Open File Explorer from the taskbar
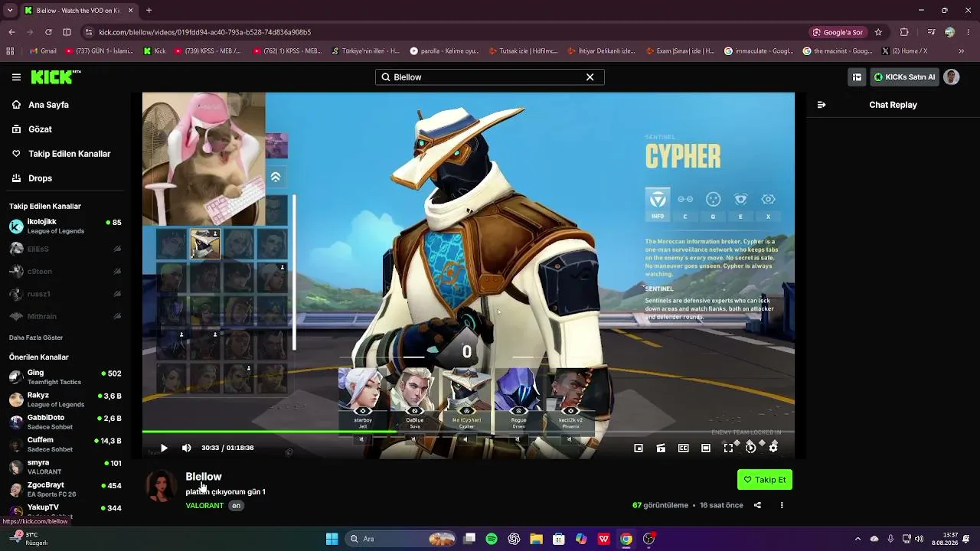The width and height of the screenshot is (980, 551). click(536, 539)
